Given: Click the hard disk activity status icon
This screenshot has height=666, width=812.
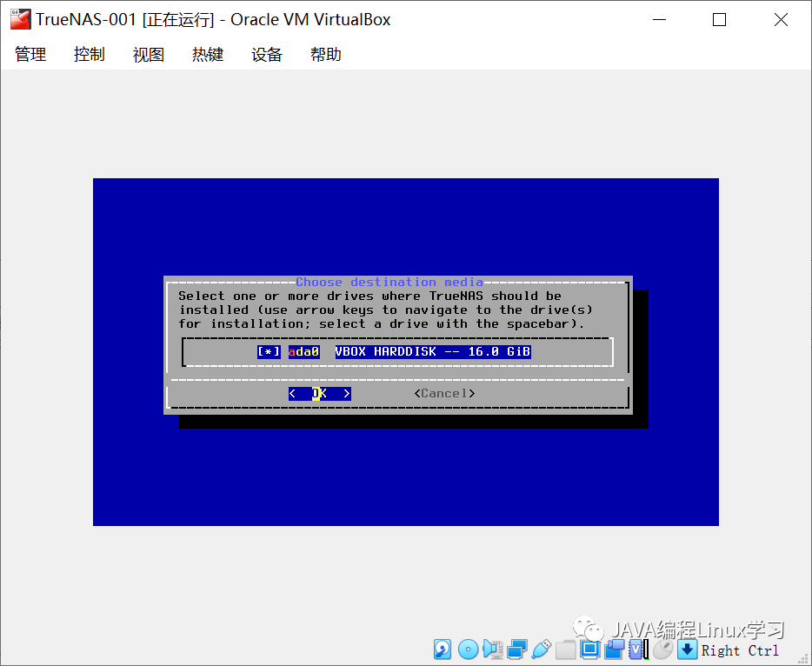Looking at the screenshot, I should (x=443, y=649).
